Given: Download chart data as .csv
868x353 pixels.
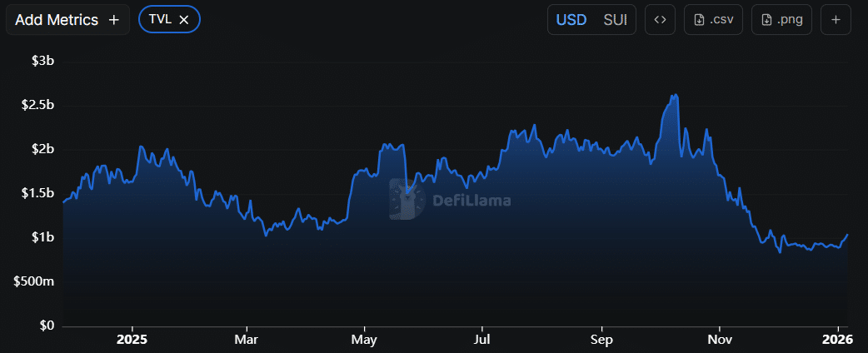Looking at the screenshot, I should [x=714, y=20].
